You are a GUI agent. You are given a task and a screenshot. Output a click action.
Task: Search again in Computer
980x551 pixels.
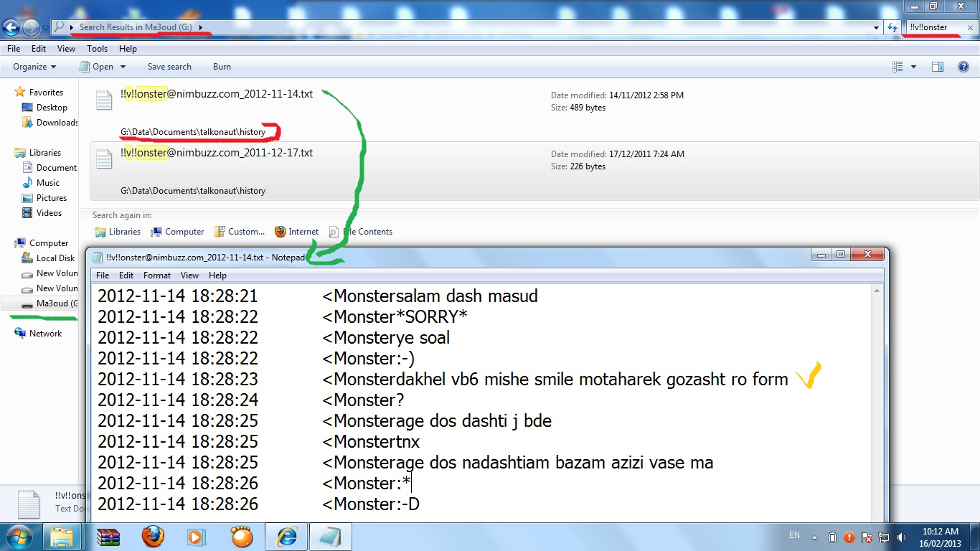(x=177, y=232)
